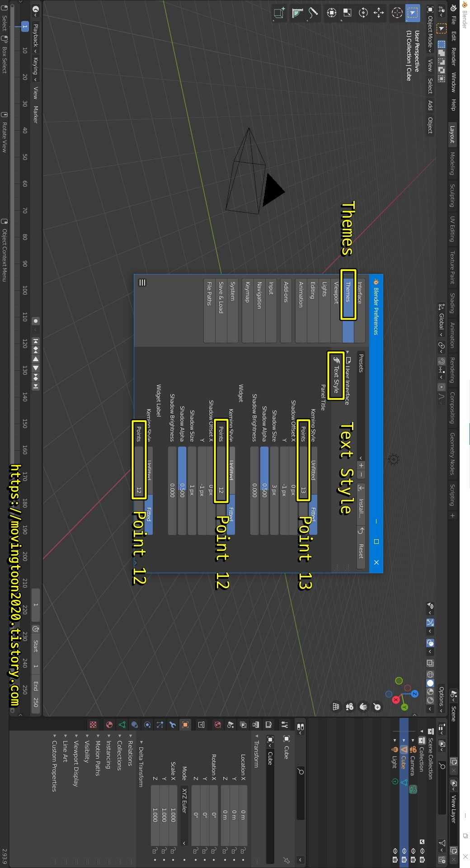Image resolution: width=470 pixels, height=868 pixels.
Task: Select the Keymap category in Preferences
Action: tap(248, 311)
